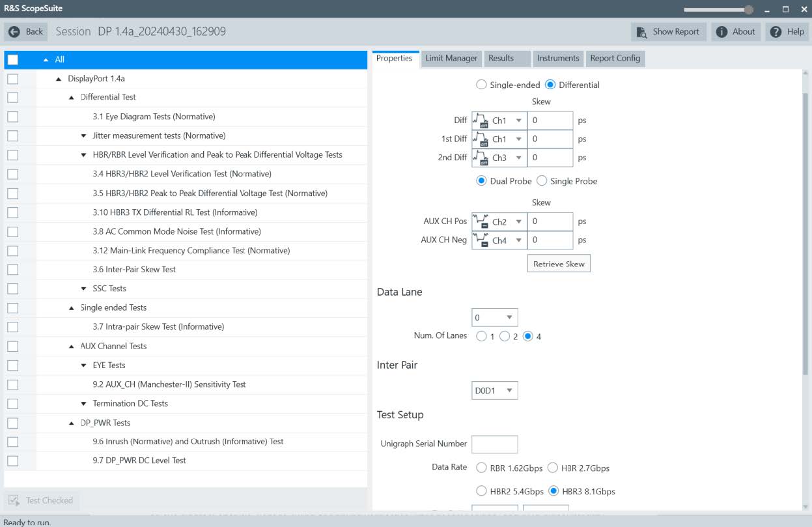Choose HBR2 5.4Gbps data rate
Screen dimensions: 812x527
(482, 491)
